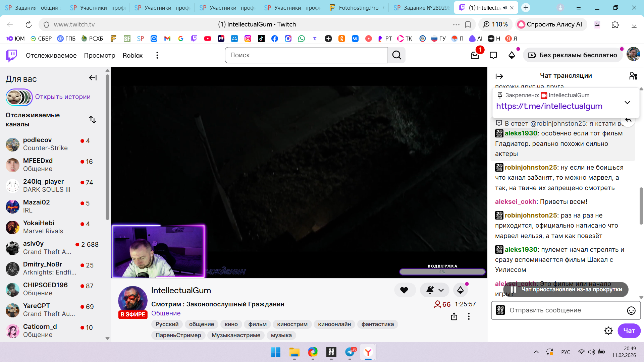Image resolution: width=644 pixels, height=362 pixels.
Task: Toggle follow heart button
Action: tap(404, 290)
